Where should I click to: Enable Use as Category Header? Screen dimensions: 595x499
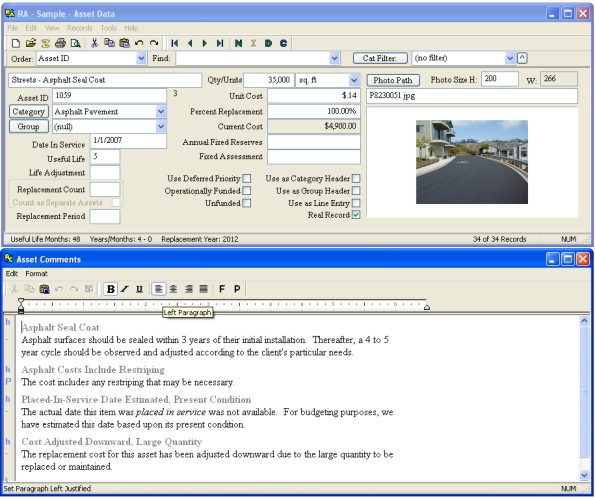[356, 178]
